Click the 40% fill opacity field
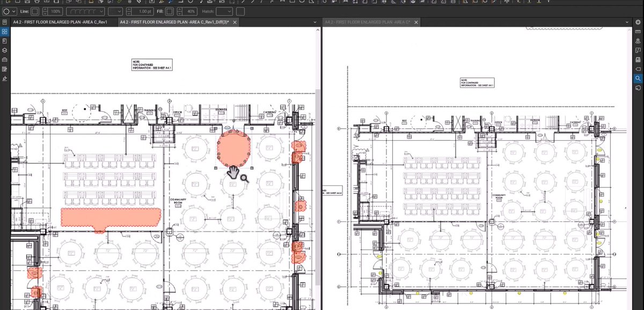This screenshot has height=310, width=644. pyautogui.click(x=191, y=11)
